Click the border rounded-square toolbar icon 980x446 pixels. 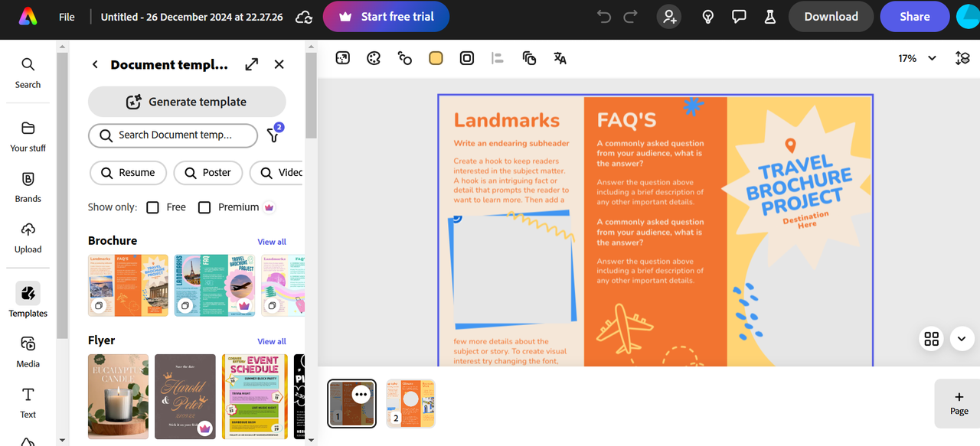467,58
